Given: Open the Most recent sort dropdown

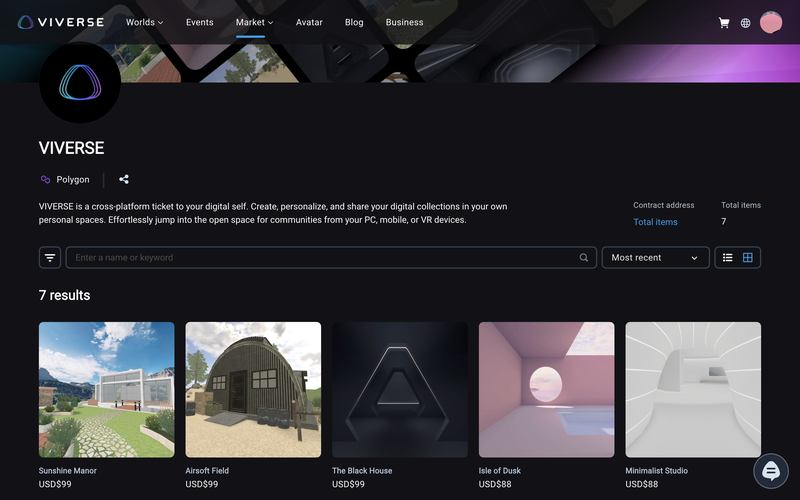Looking at the screenshot, I should (x=655, y=258).
